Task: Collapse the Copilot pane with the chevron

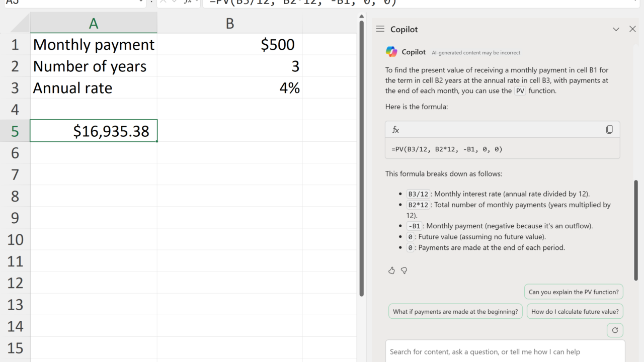Action: point(616,29)
